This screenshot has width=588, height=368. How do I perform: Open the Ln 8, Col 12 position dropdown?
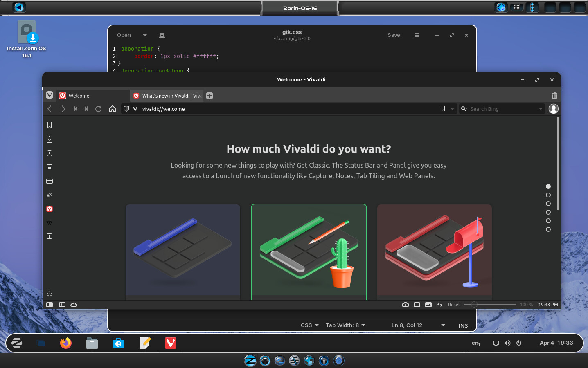tap(417, 325)
